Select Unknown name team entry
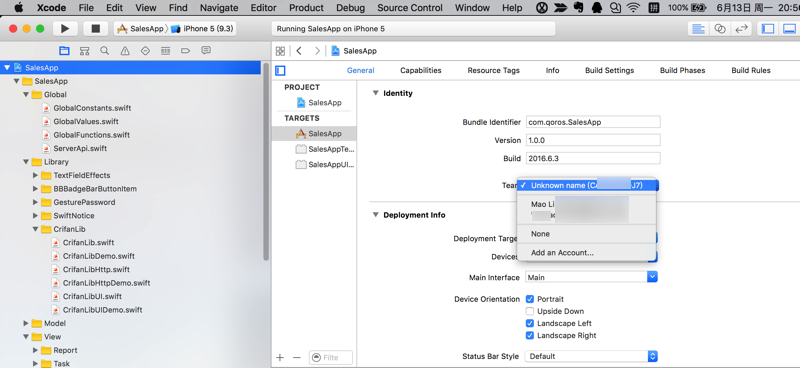Viewport: 800px width, 368px height. point(586,185)
